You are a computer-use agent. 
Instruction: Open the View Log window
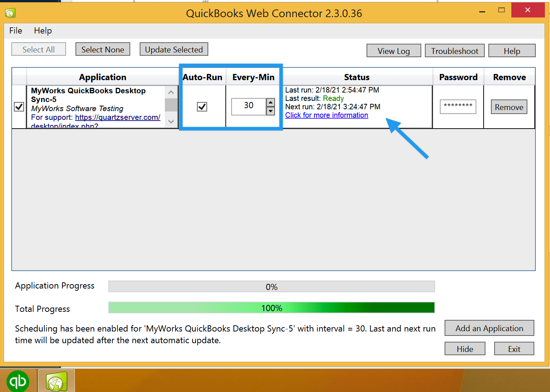394,51
